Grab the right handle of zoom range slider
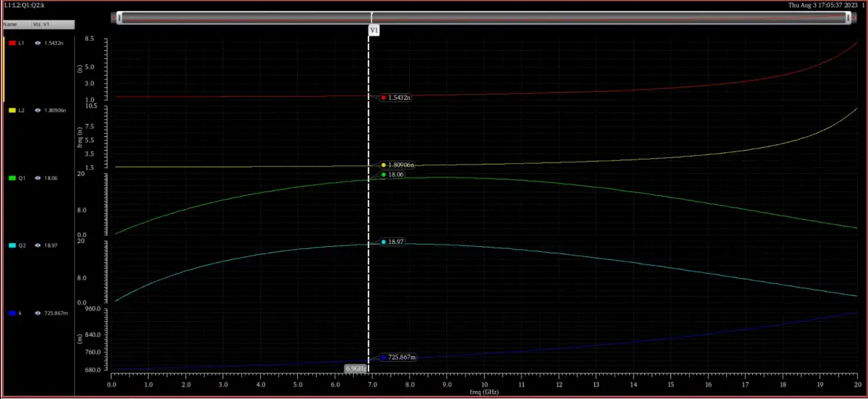868x399 pixels. (848, 17)
